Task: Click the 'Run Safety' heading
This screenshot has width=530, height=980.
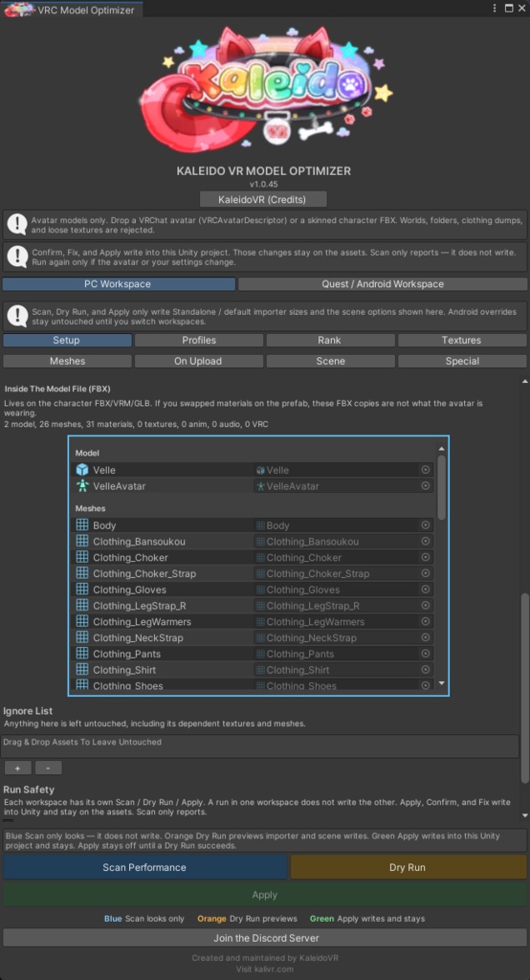Action: point(29,790)
